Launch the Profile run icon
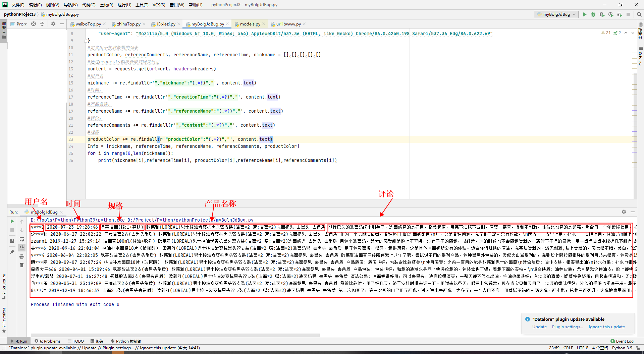Image resolution: width=644 pixels, height=354 pixels. [x=611, y=14]
